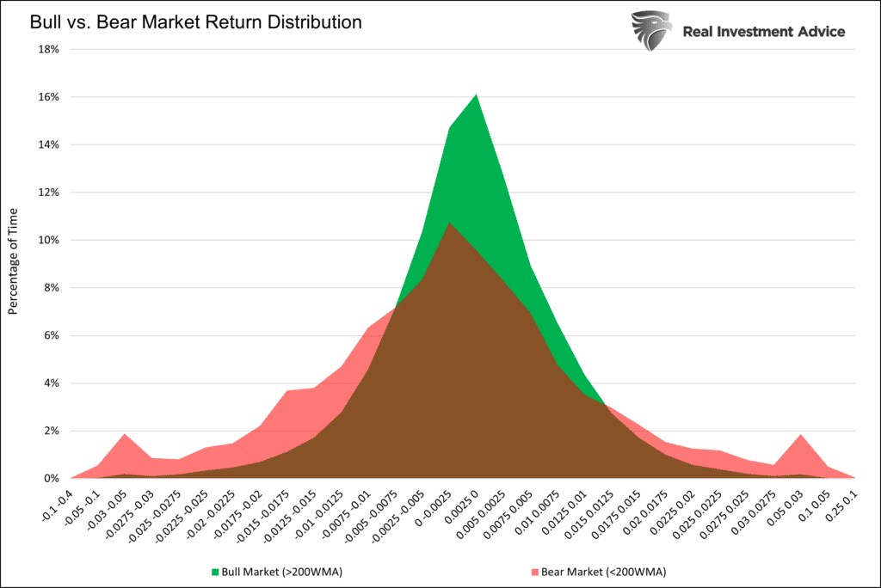Select x-axis label '0.005 0.0025'
Screen dimensions: 881x588
click(x=482, y=514)
